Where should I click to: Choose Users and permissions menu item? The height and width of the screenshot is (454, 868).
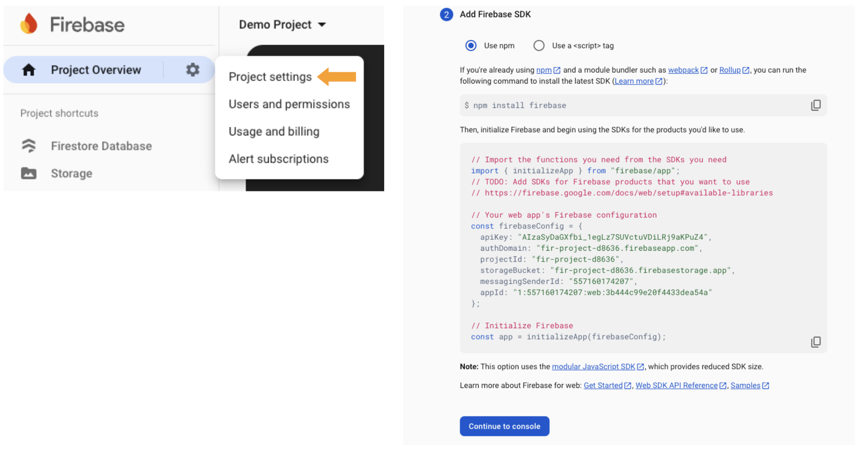(289, 104)
